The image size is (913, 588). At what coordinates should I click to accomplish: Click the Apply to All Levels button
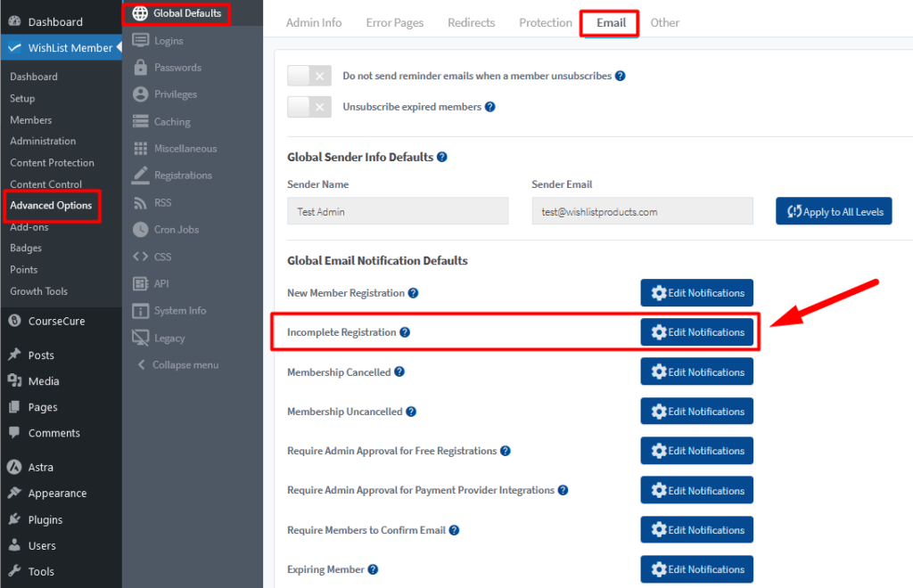[834, 211]
